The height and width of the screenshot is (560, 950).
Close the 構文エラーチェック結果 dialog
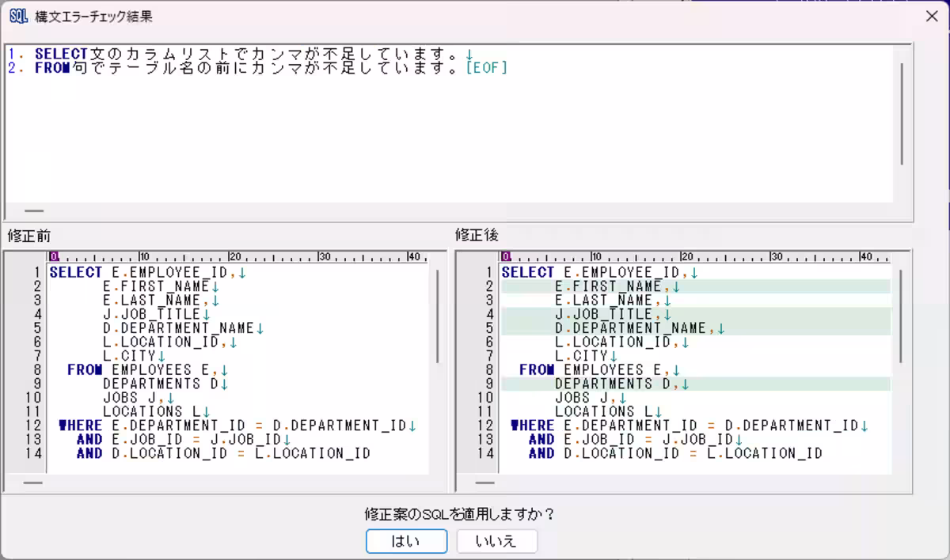point(932,15)
